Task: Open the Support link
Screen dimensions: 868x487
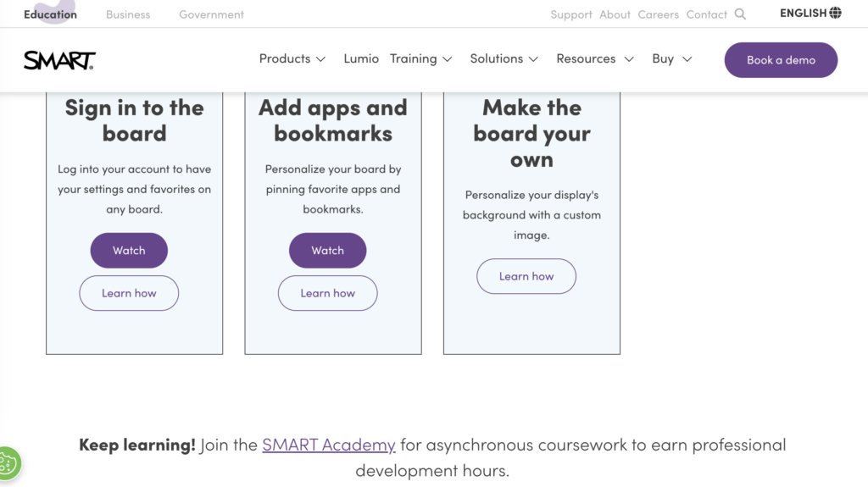Action: coord(571,14)
